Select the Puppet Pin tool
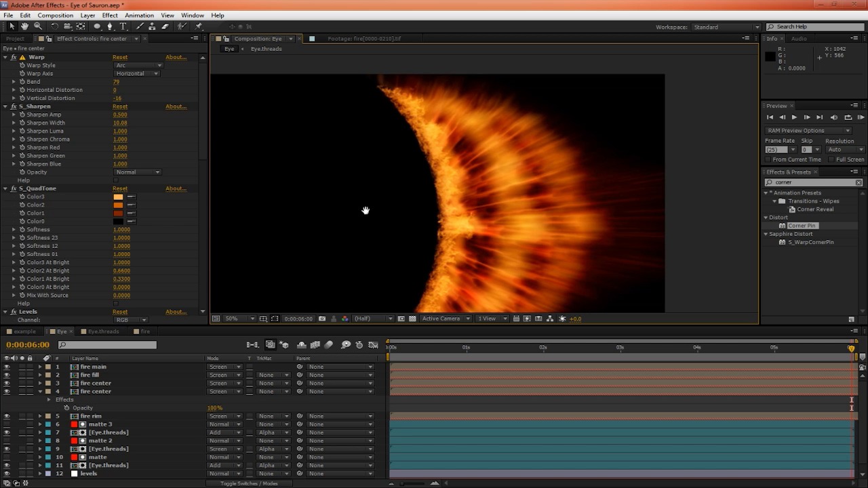The width and height of the screenshot is (868, 488). pos(198,26)
